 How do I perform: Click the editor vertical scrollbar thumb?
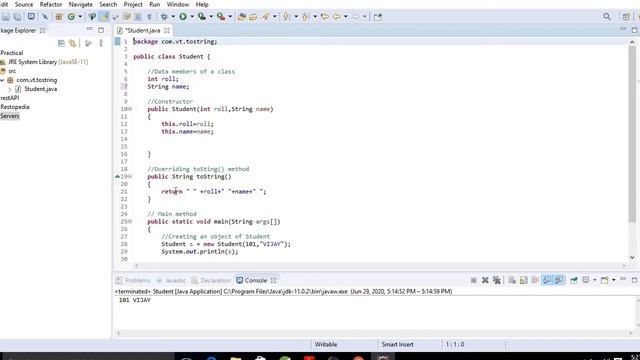pos(632,134)
